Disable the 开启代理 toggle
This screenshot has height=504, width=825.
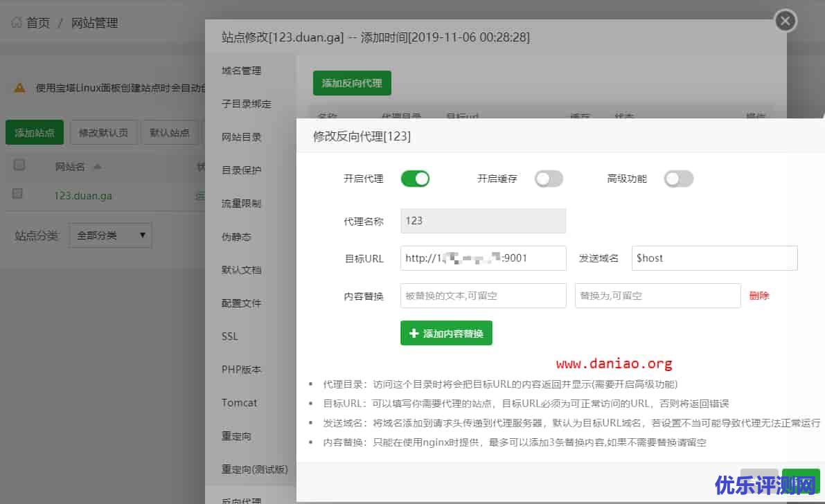pos(415,179)
